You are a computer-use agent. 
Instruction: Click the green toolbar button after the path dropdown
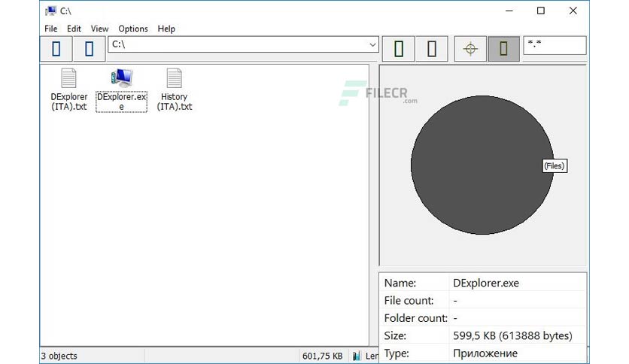point(399,48)
